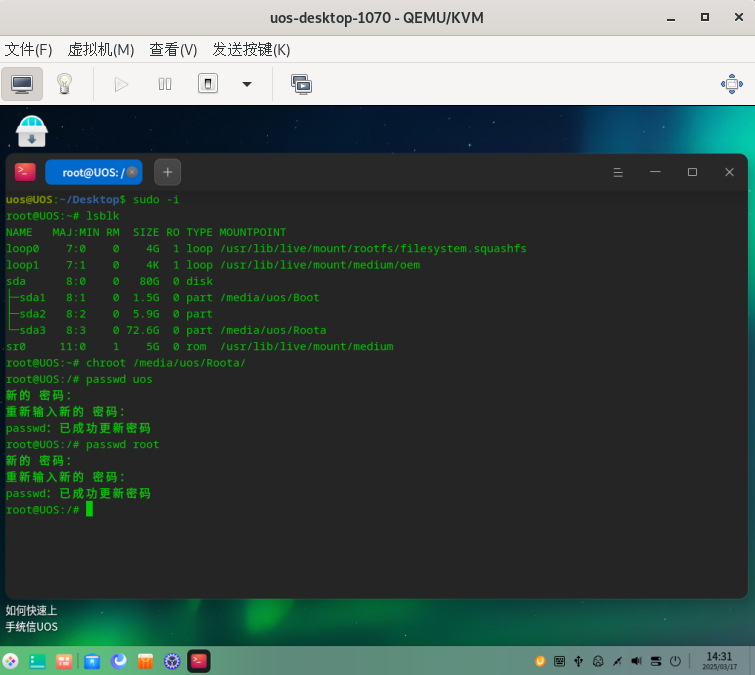This screenshot has height=675, width=755.
Task: Pause the virtual machine
Action: click(165, 85)
